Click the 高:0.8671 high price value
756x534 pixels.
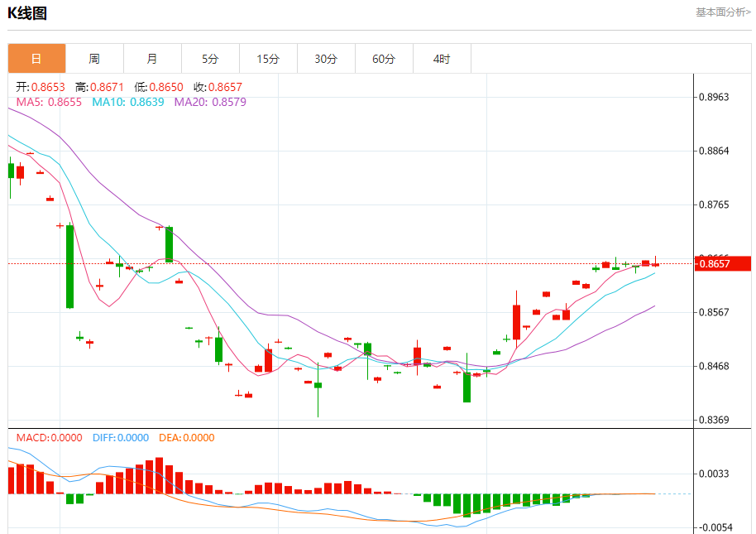pos(100,87)
